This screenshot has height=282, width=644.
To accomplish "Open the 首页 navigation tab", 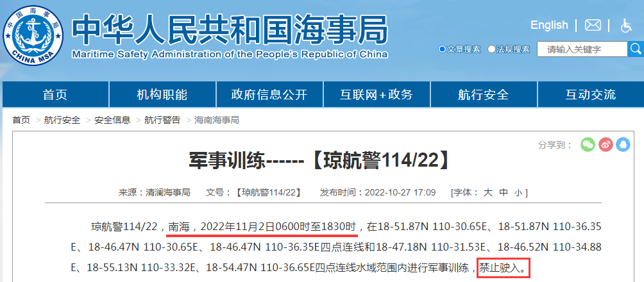I will (x=55, y=95).
